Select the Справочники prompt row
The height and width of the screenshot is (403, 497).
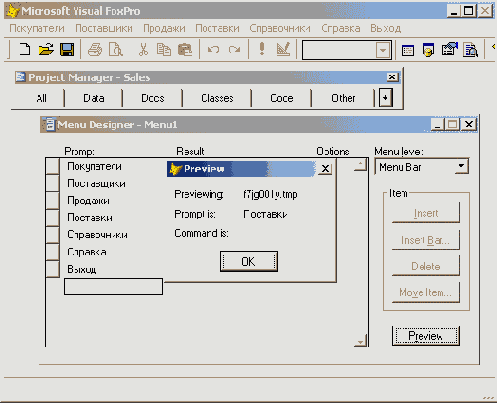(97, 235)
